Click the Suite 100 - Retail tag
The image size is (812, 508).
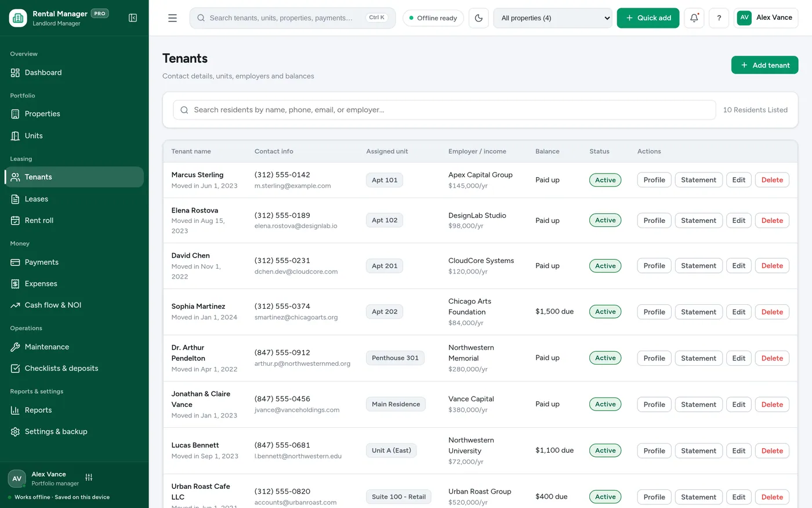[x=398, y=497]
